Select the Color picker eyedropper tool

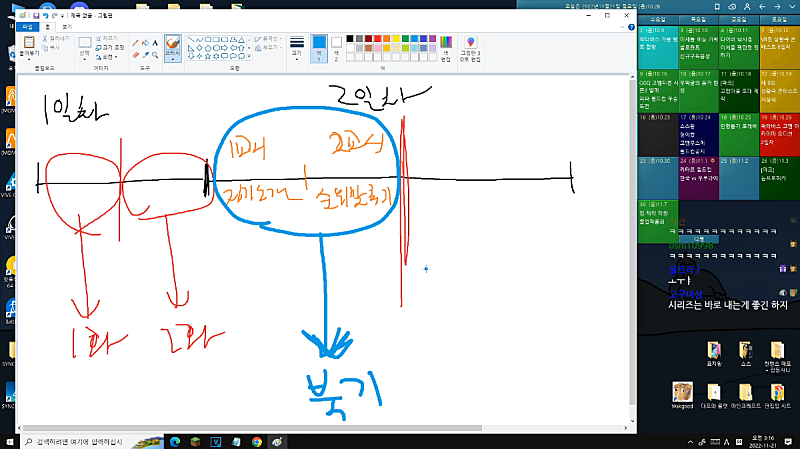click(145, 55)
